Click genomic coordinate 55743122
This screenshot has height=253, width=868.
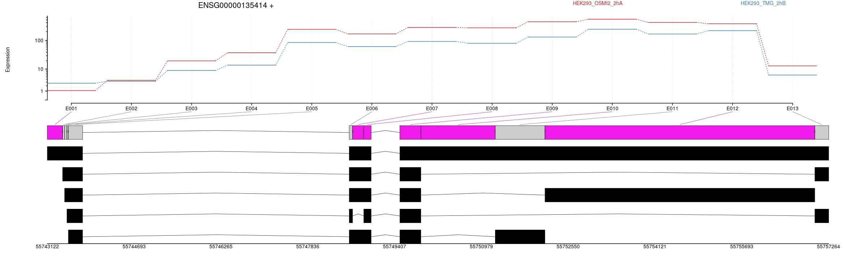click(47, 247)
